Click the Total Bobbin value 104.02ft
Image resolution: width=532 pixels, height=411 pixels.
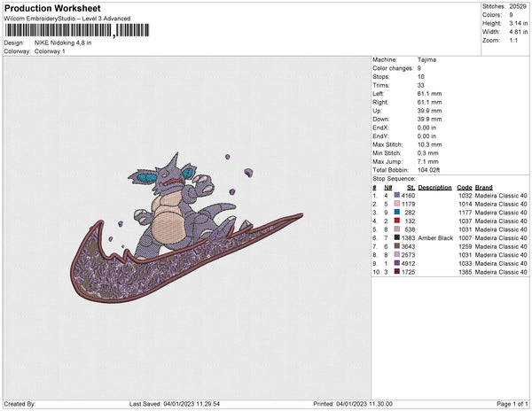[428, 170]
